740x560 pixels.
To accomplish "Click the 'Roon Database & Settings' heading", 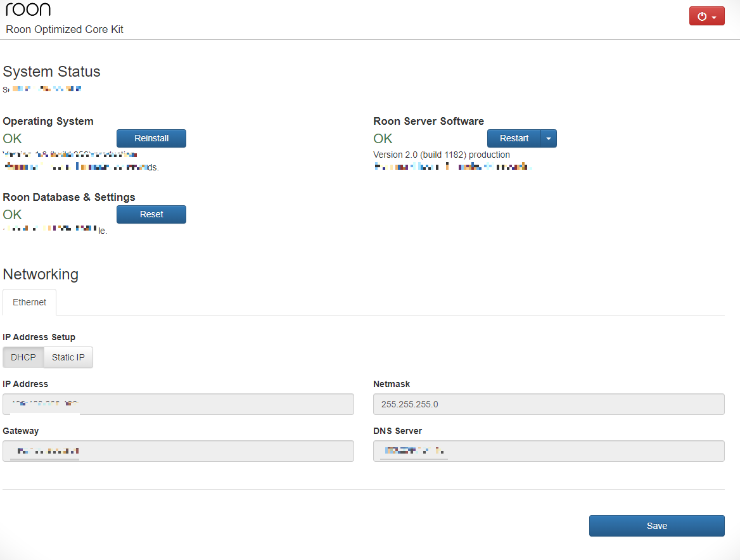I will [x=69, y=197].
